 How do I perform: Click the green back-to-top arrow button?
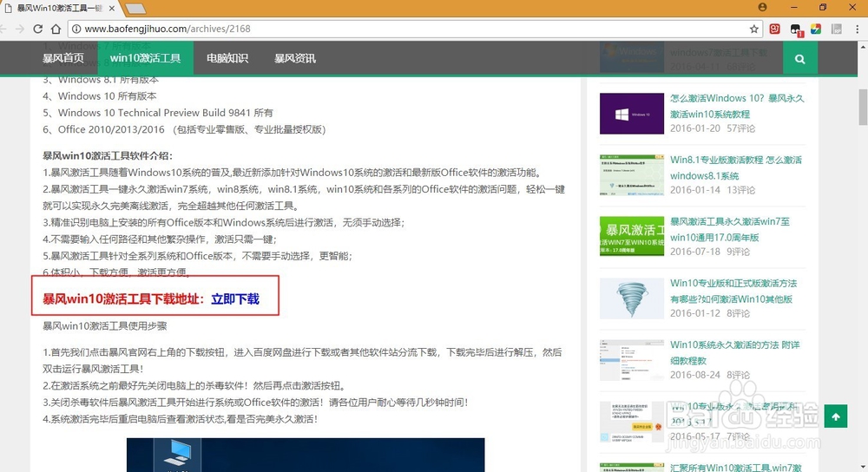(x=836, y=416)
